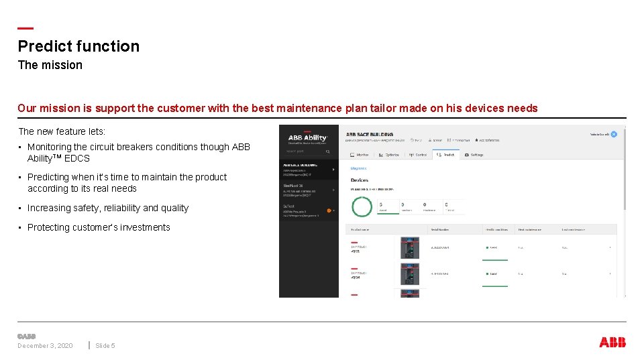644x362 pixels.
Task: Open the Monitor tab
Action: tap(360, 155)
